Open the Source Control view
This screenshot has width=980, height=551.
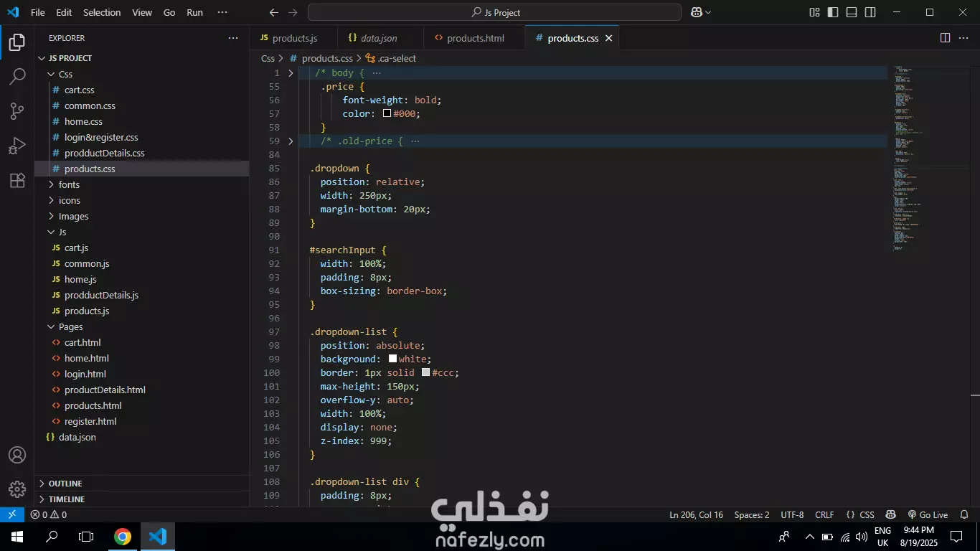coord(17,111)
